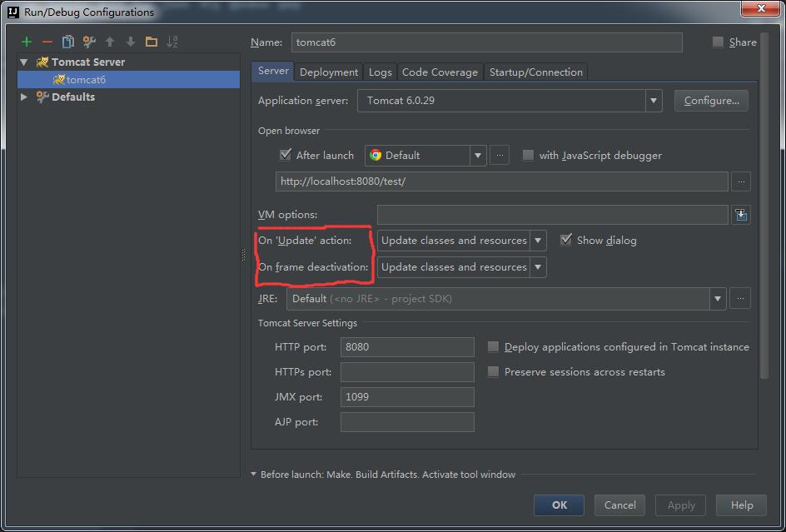786x532 pixels.
Task: Switch to the Startup/Connection tab
Action: 536,72
